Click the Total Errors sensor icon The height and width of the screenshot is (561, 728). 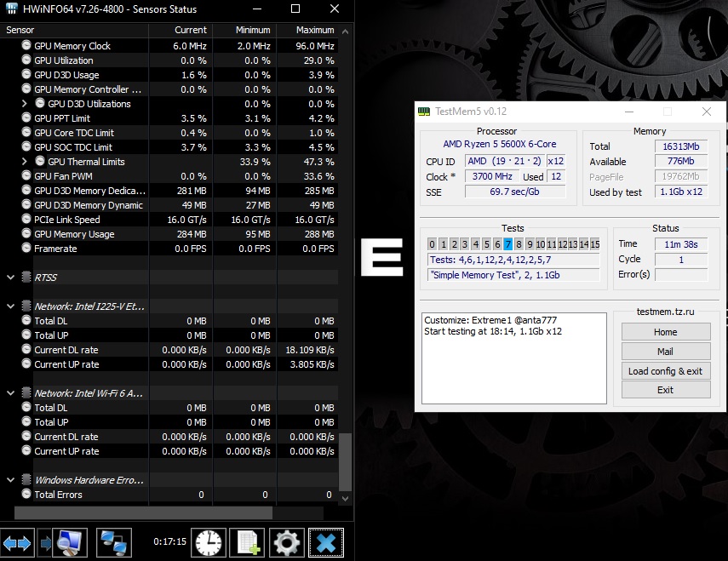pos(26,495)
